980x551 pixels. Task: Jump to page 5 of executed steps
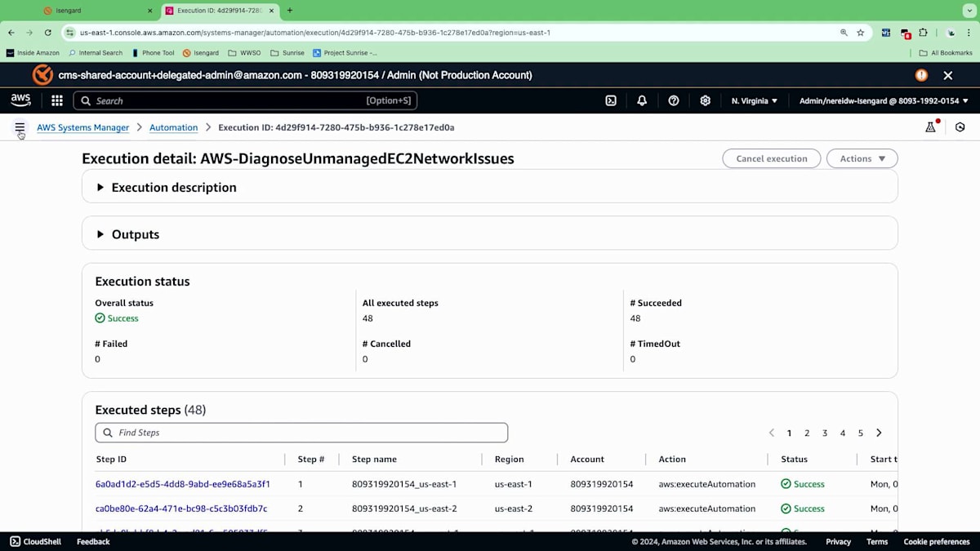[861, 433]
